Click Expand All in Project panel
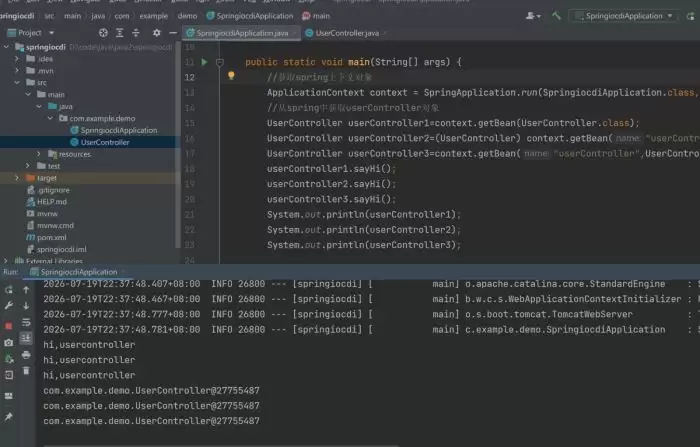This screenshot has height=447, width=700. [x=120, y=33]
